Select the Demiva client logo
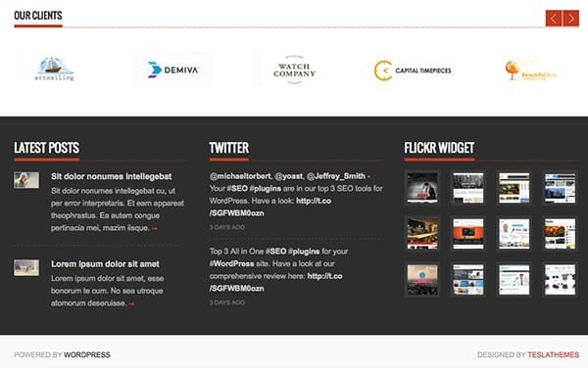The image size is (588, 368). pos(172,69)
